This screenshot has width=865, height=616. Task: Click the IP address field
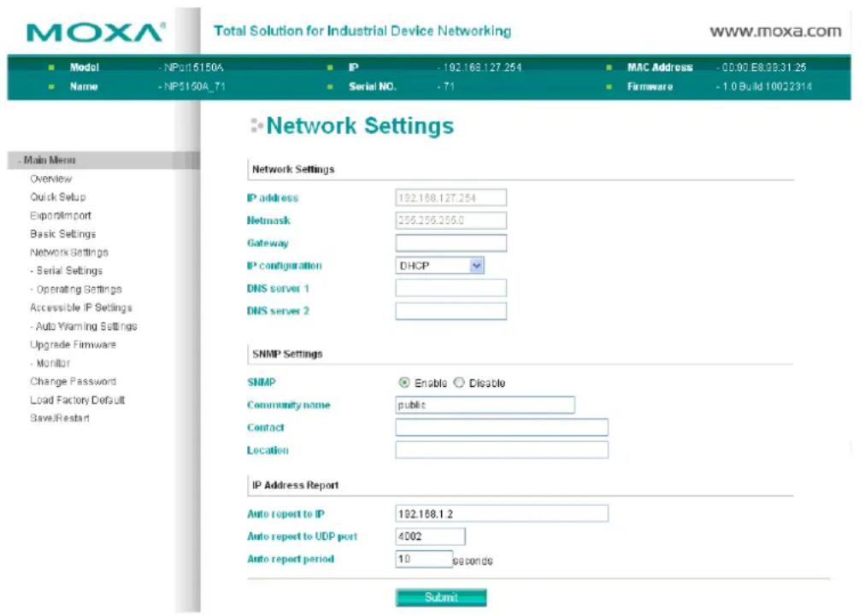point(450,197)
